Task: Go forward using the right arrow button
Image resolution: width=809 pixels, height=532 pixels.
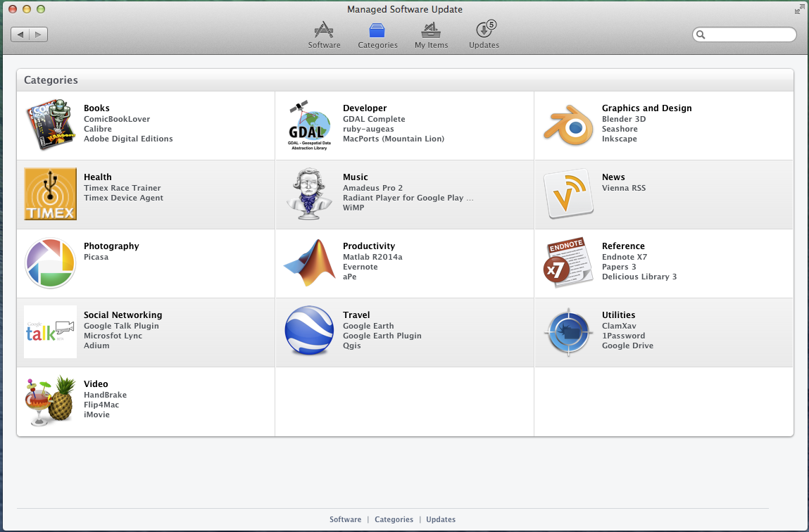Action: coord(38,34)
